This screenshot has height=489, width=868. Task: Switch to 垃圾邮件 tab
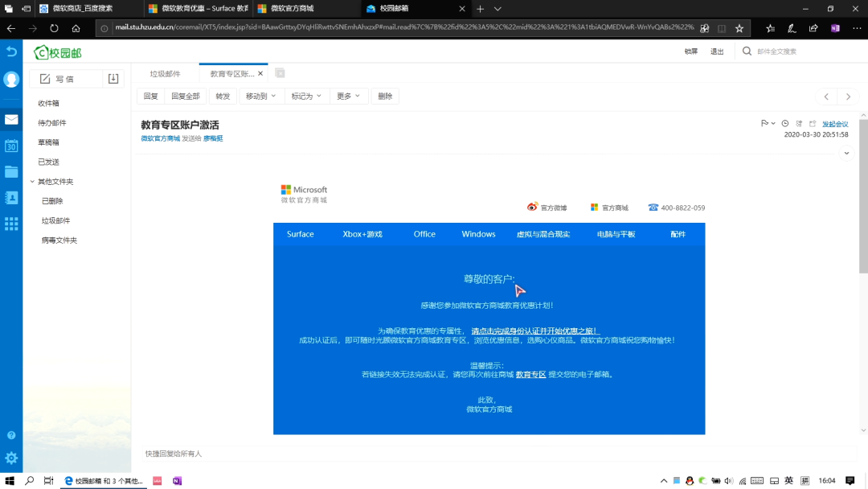[165, 74]
